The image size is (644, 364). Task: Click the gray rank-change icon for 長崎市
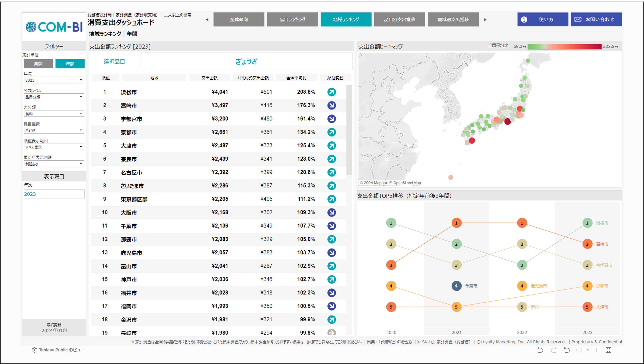(x=331, y=332)
